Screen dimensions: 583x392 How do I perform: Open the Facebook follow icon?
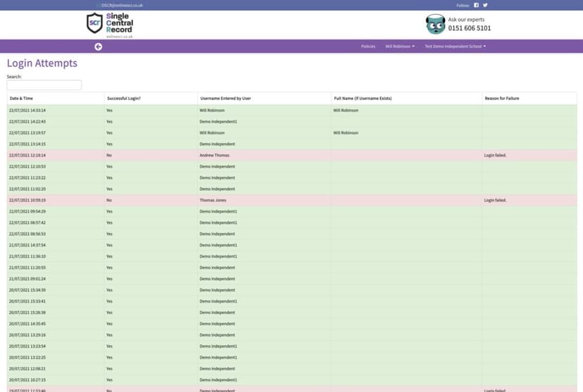475,5
